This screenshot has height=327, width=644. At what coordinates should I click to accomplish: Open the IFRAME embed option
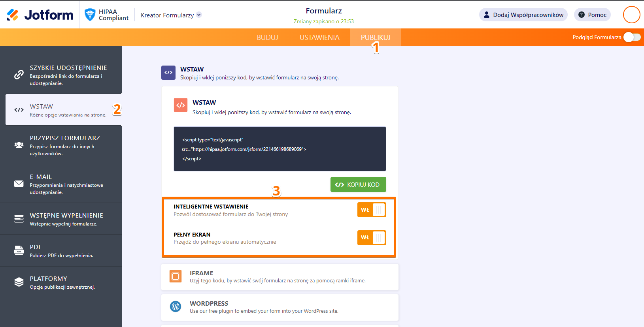click(280, 277)
